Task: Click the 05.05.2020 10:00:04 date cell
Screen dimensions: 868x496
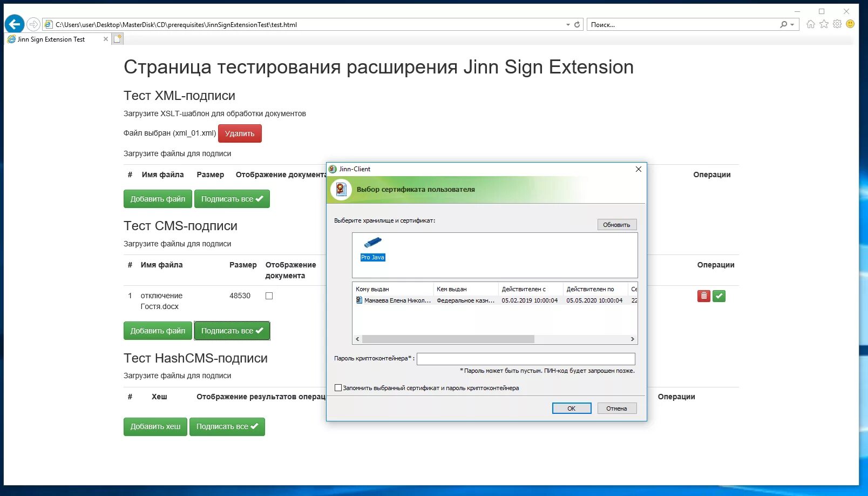Action: pos(594,300)
